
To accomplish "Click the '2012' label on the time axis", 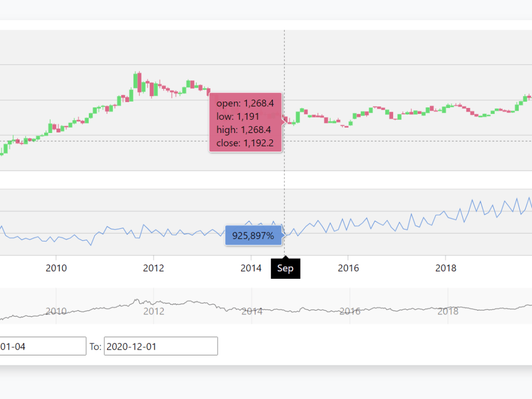I will (154, 268).
